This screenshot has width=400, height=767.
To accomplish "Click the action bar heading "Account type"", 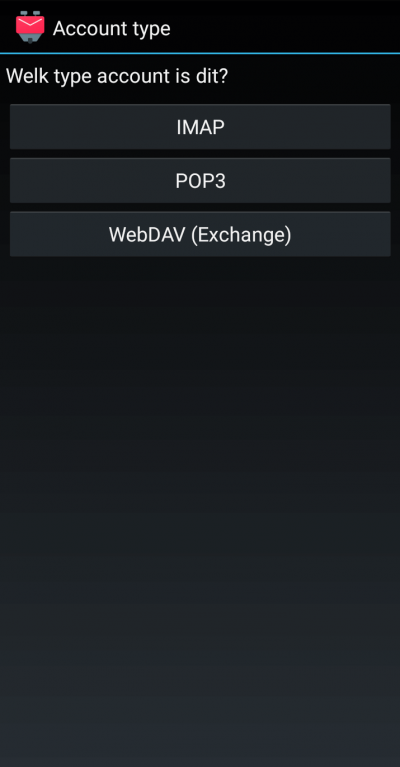I will pyautogui.click(x=111, y=28).
